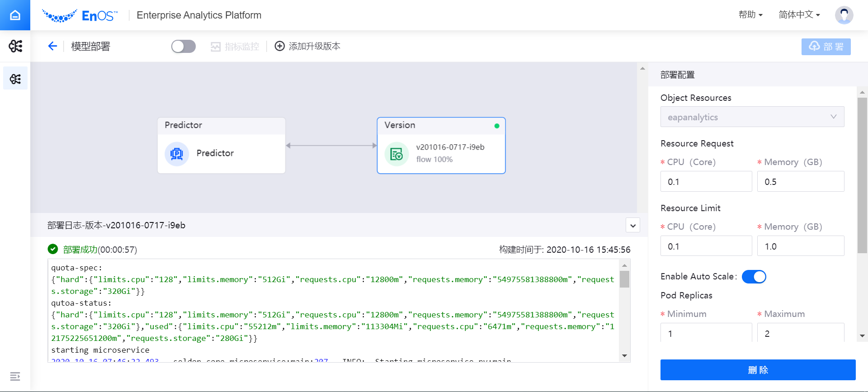Click the deployment log vertical scrollbar thumb

click(624, 279)
